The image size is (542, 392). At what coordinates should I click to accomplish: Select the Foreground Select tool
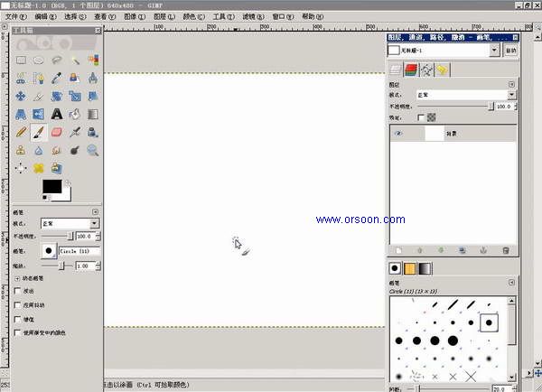click(x=39, y=78)
